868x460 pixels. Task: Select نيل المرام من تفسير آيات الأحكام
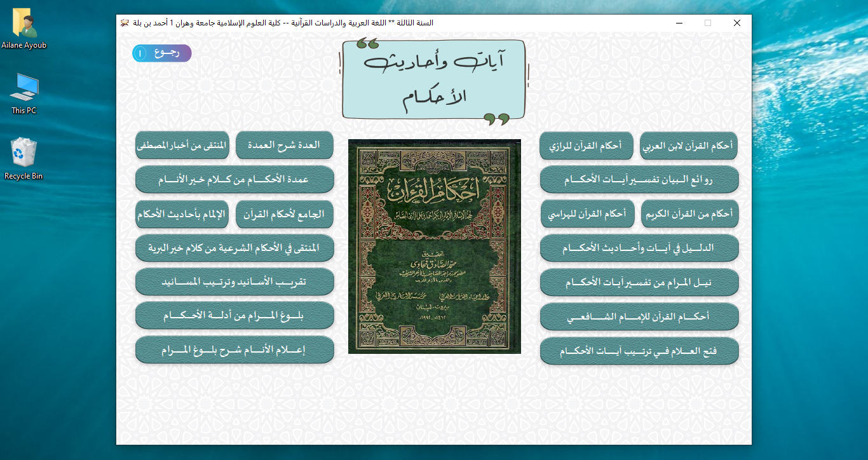pos(639,283)
